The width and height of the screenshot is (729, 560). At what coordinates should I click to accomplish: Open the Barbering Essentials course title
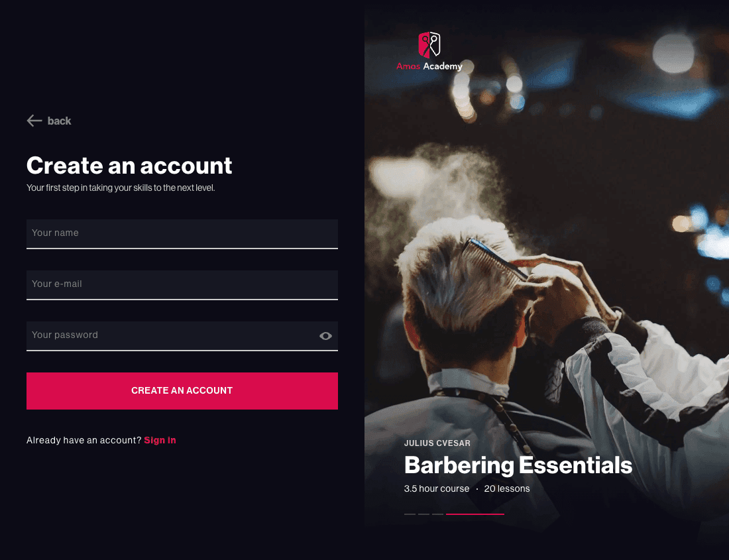coord(518,465)
